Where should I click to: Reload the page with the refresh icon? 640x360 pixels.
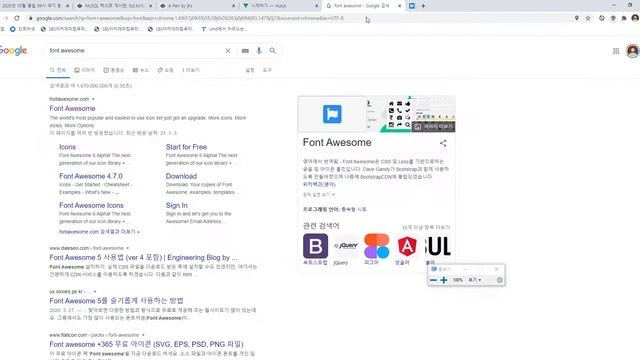tap(17, 18)
